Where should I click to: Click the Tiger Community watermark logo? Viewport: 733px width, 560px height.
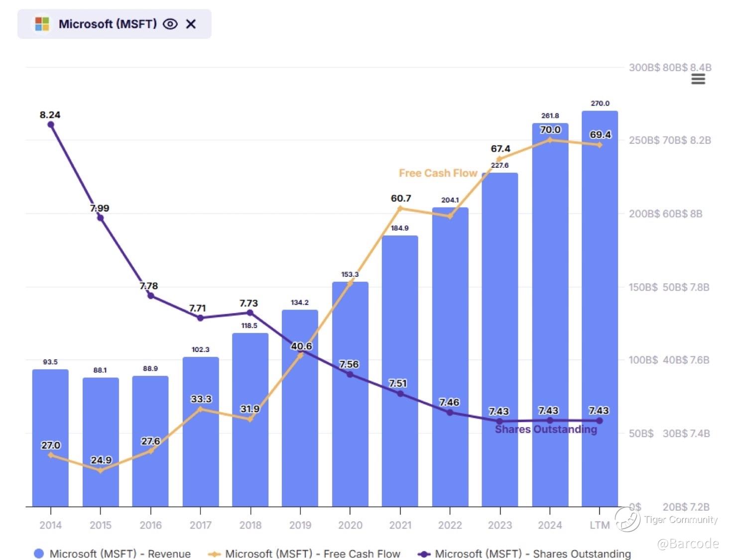tap(627, 519)
